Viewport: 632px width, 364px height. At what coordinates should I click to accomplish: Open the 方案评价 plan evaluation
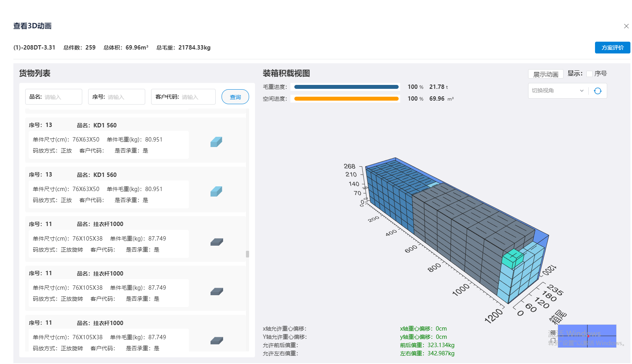click(612, 48)
